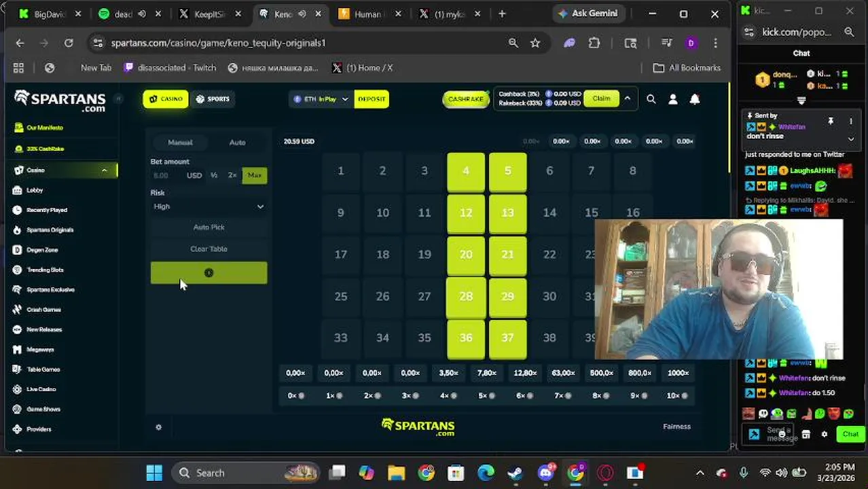This screenshot has width=868, height=489.
Task: Open the user profile icon
Action: click(673, 99)
